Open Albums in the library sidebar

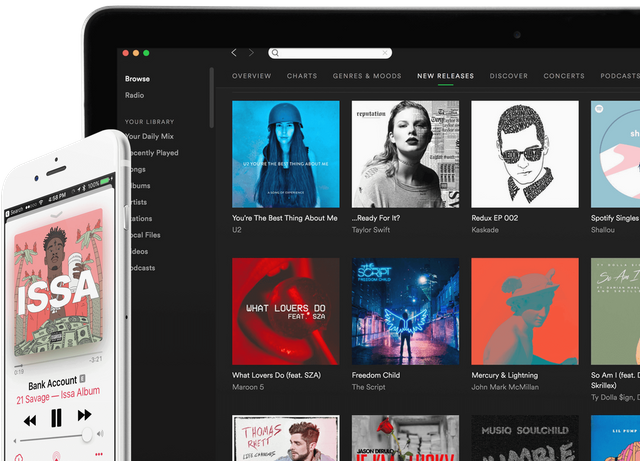(140, 186)
